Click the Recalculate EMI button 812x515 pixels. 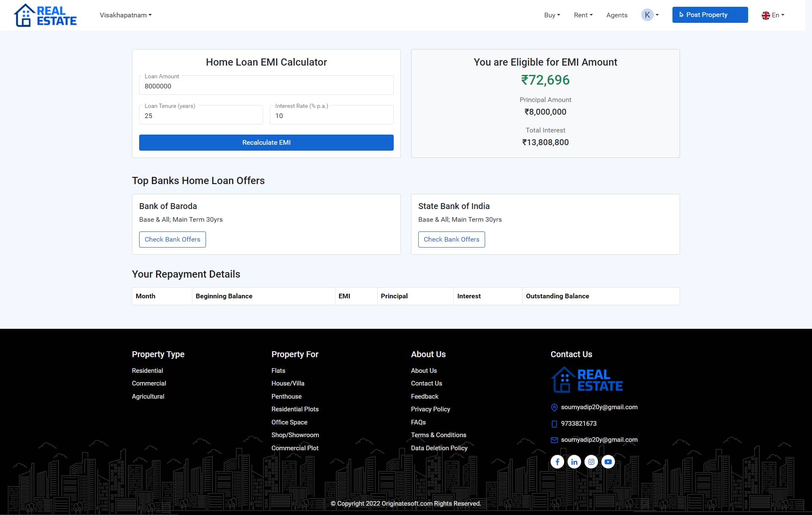pos(266,143)
